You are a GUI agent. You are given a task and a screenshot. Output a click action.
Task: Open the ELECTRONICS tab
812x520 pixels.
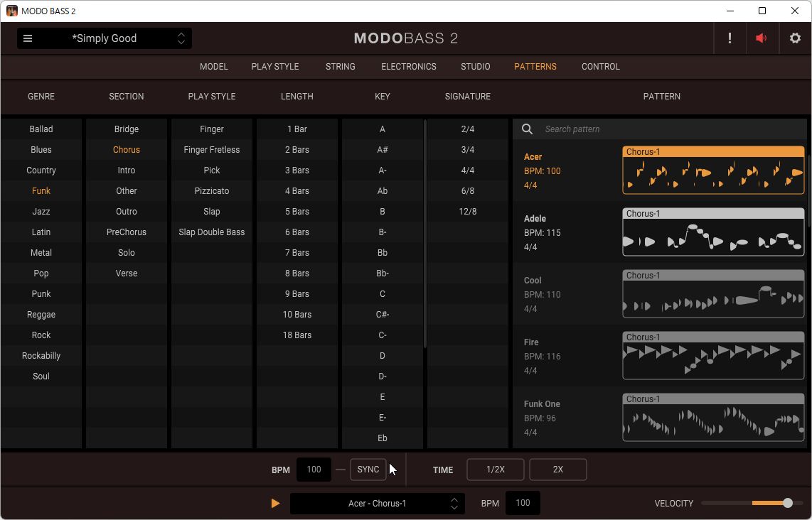(409, 67)
